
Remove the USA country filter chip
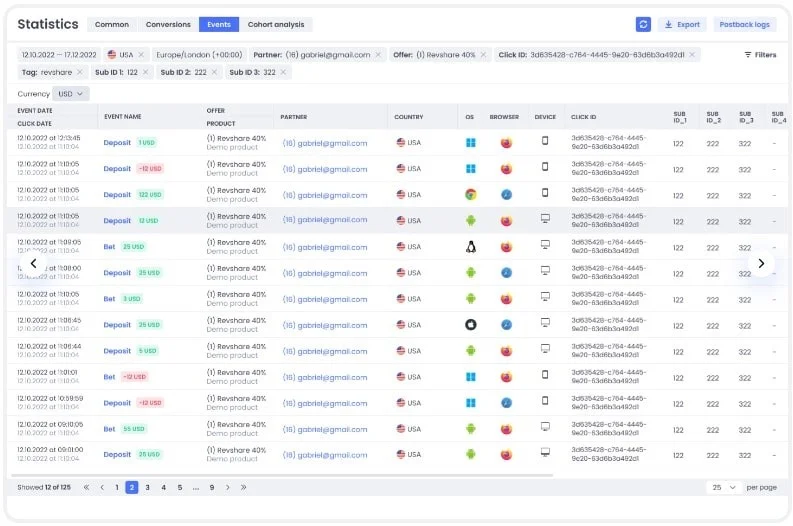[x=141, y=55]
